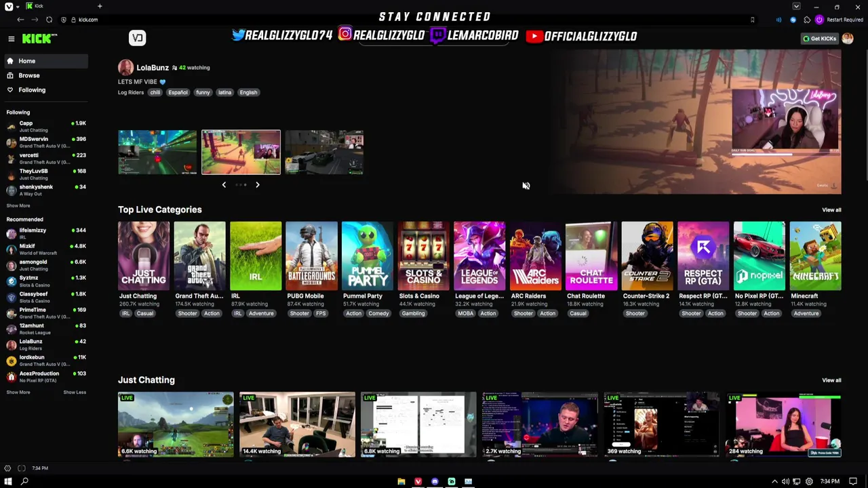Click the Log Riders category link
The width and height of the screenshot is (868, 488).
tap(131, 92)
